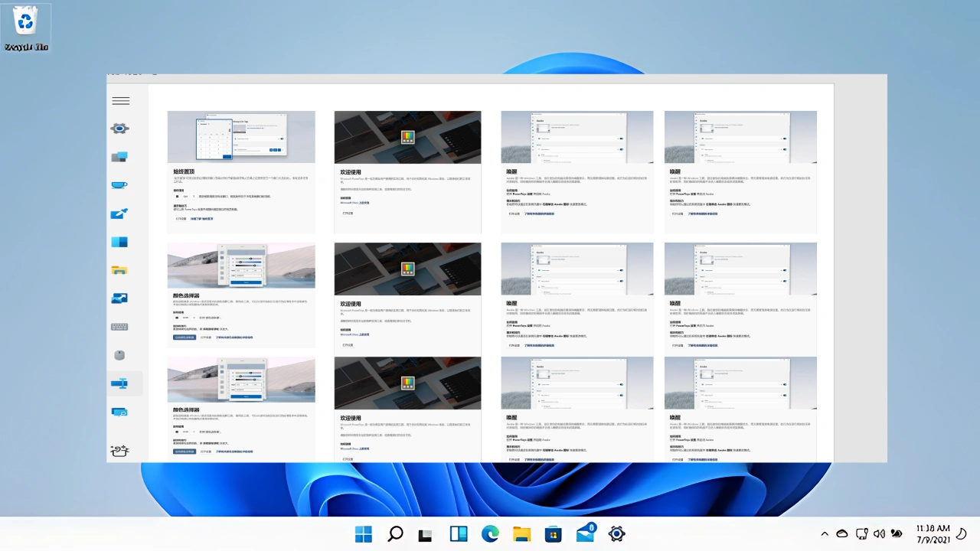Select the Keyboard Manager sidebar icon
The image size is (980, 551).
pos(119,327)
